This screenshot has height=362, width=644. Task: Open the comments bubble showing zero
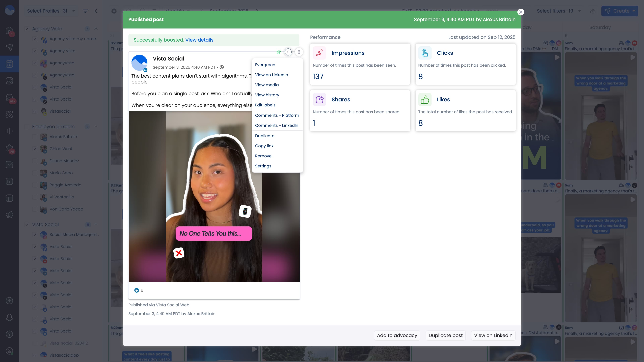288,52
